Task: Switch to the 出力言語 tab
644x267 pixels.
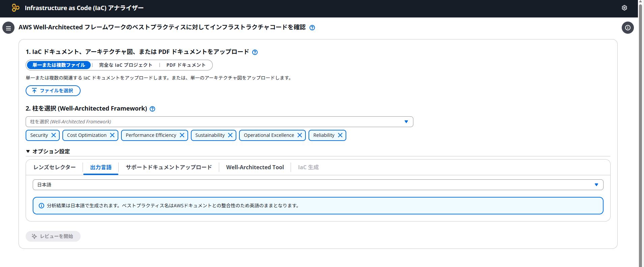Action: (x=101, y=167)
